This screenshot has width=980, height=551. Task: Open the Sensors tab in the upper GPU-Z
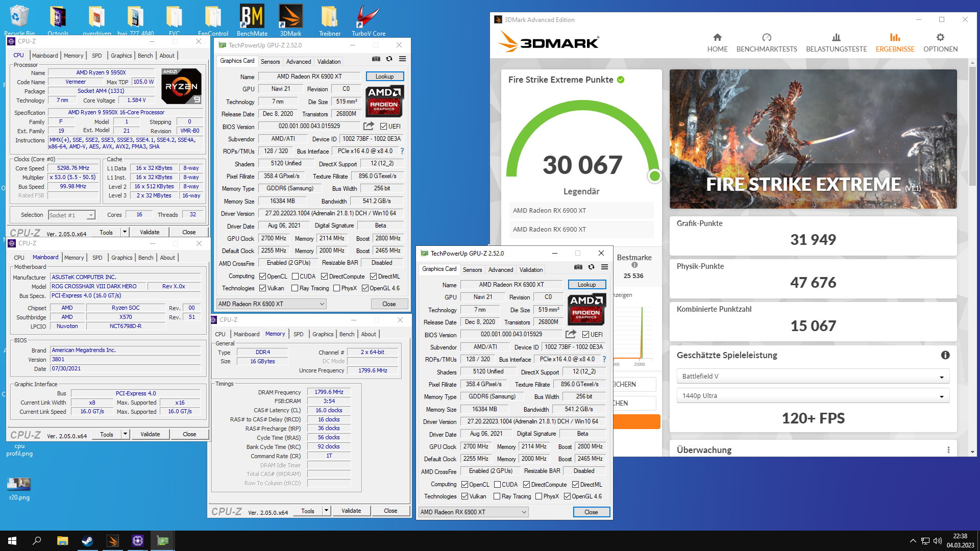click(270, 62)
